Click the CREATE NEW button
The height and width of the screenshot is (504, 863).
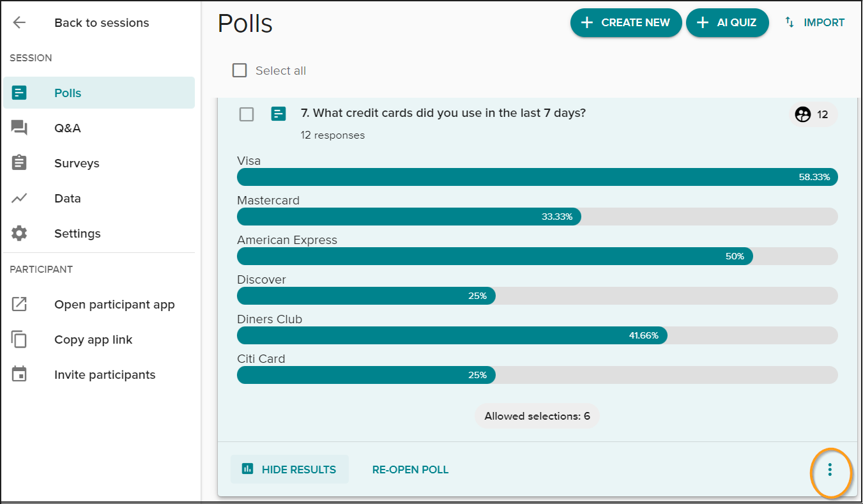[x=626, y=22]
